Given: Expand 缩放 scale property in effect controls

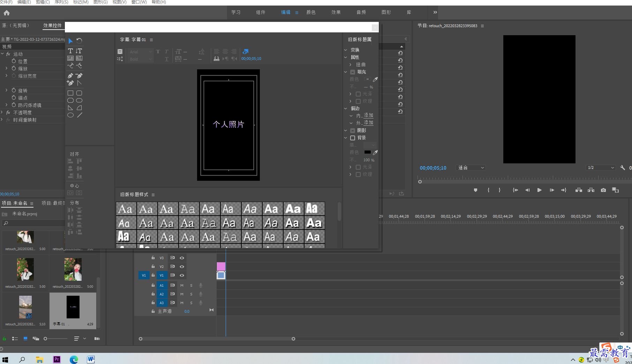Looking at the screenshot, I should coord(6,68).
